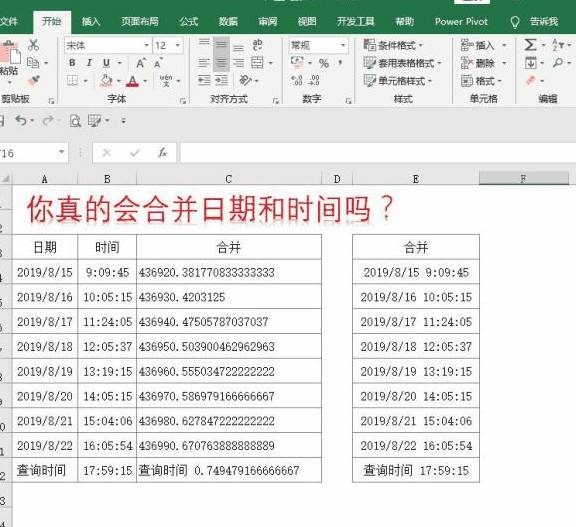
Task: Toggle Italic formatting
Action: pos(89,63)
